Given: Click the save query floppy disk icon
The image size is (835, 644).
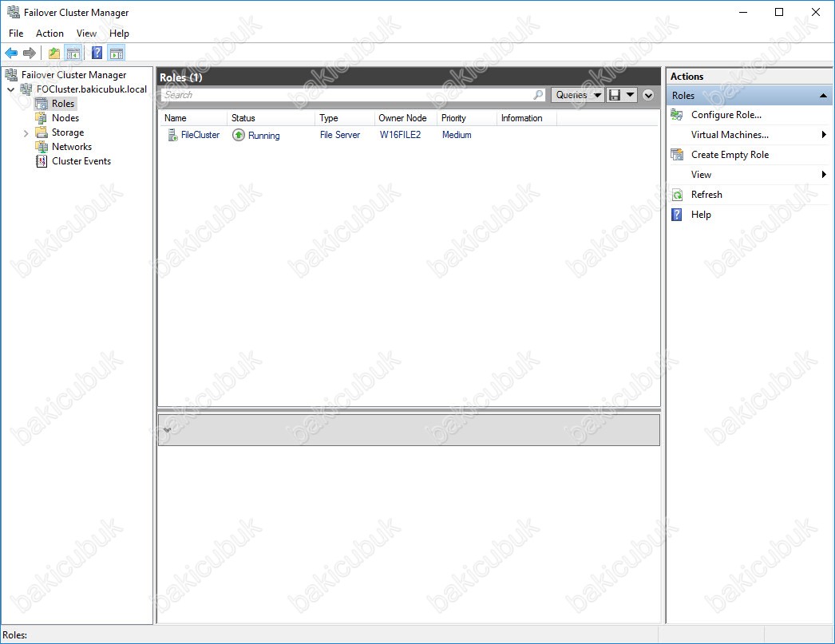Looking at the screenshot, I should coord(615,95).
